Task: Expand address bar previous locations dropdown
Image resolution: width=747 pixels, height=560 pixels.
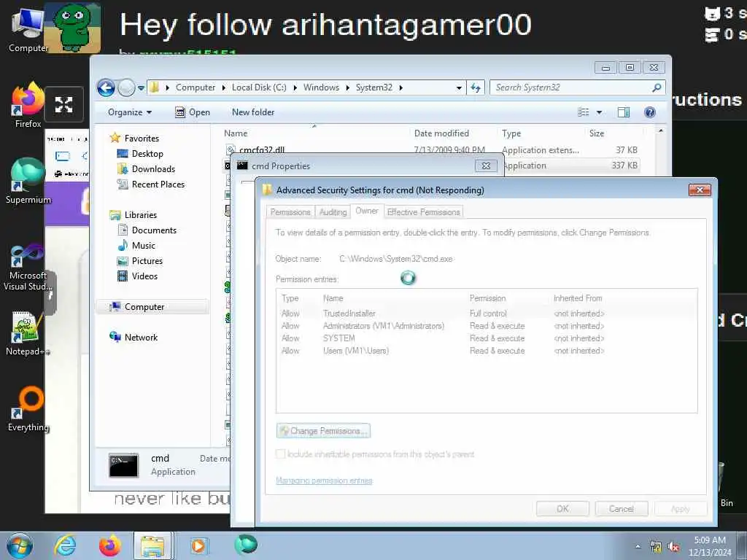Action: [459, 87]
